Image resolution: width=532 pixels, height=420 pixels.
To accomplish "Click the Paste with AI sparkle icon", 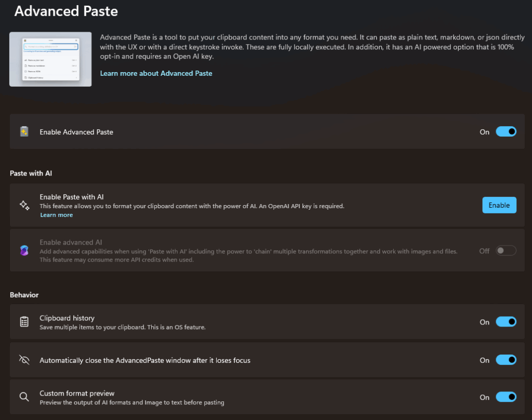I will point(24,205).
